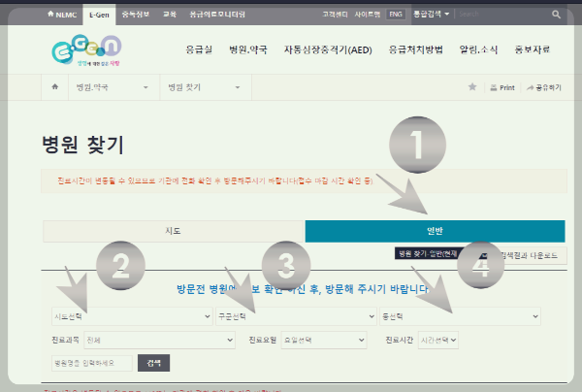Screen dimensions: 582x392
Task: Expand the 병원 찾기 breadcrumb dropdown
Action: (206, 87)
